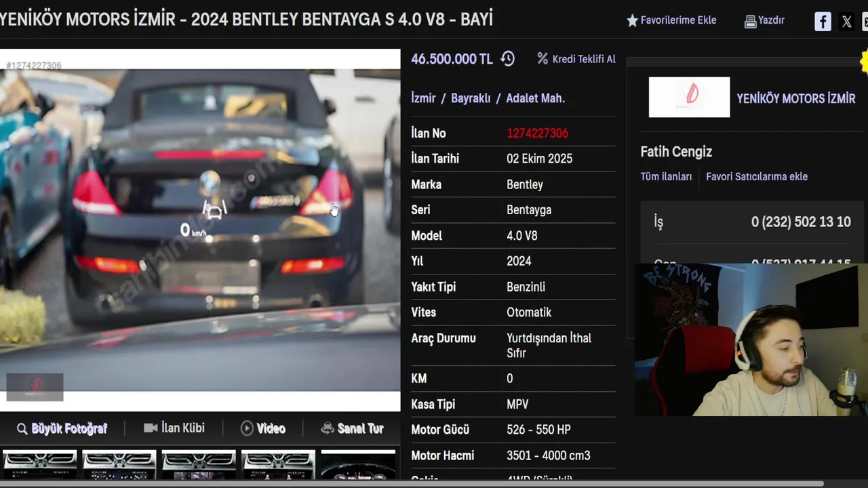Open YENİKÖY MOTORS İZMİR store name

coord(796,98)
